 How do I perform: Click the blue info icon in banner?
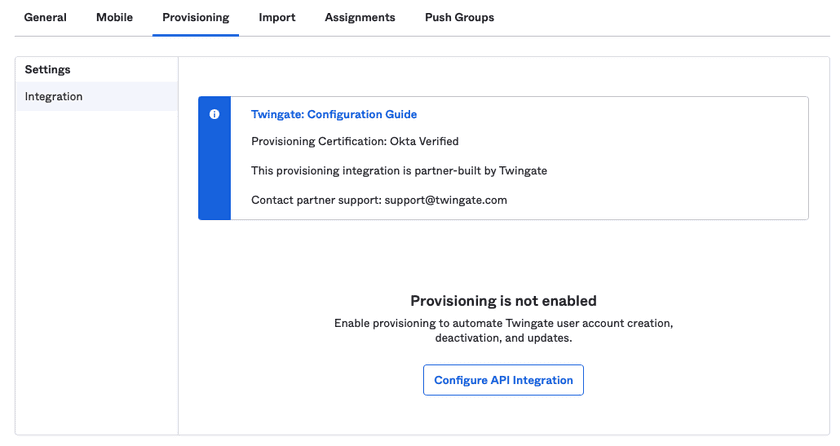(214, 115)
